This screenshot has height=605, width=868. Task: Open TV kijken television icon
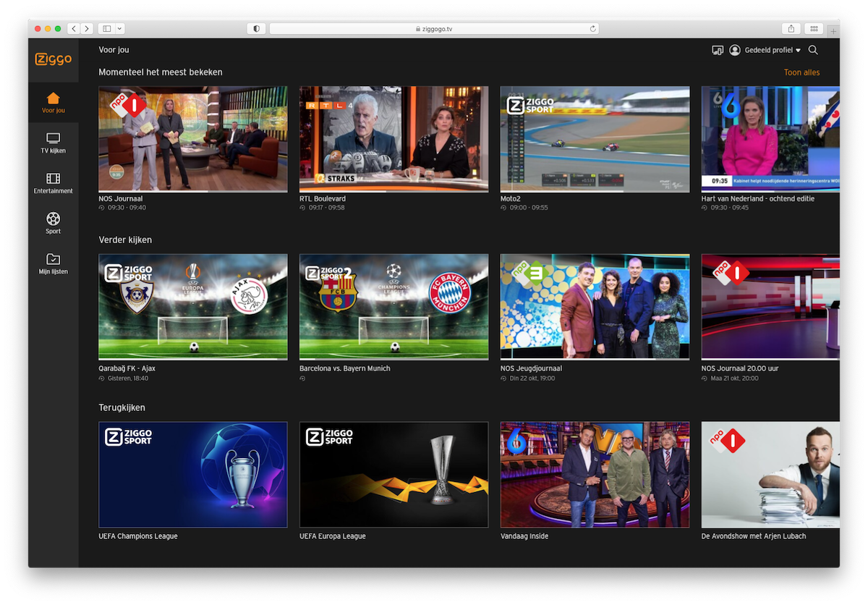coord(53,138)
